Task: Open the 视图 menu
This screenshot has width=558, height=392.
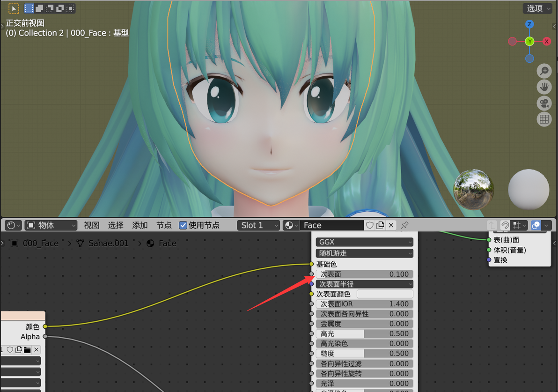Action: tap(91, 225)
